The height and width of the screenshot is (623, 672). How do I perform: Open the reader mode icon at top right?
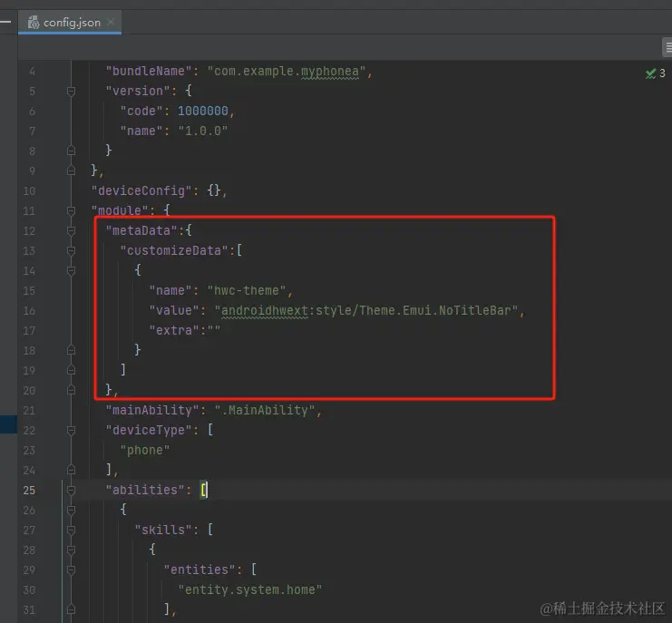point(667,47)
